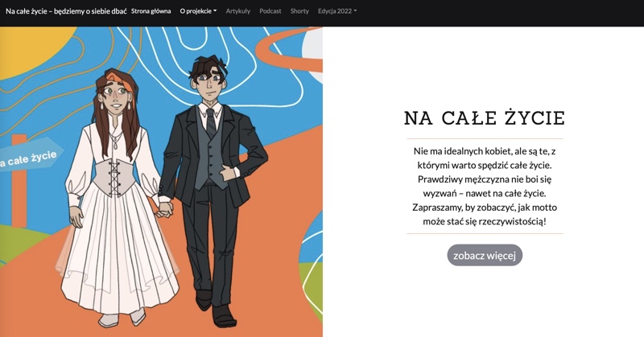Click the illustrated groom in dark suit
This screenshot has width=644, height=337.
click(212, 189)
